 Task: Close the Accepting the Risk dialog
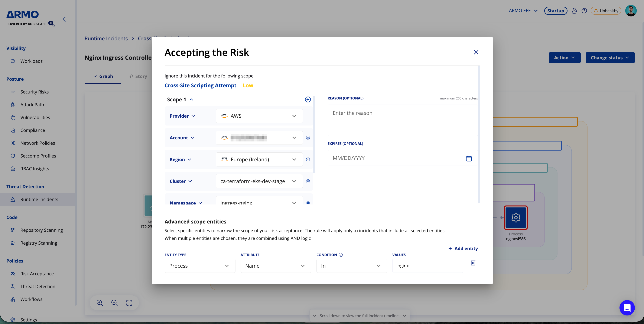[476, 52]
